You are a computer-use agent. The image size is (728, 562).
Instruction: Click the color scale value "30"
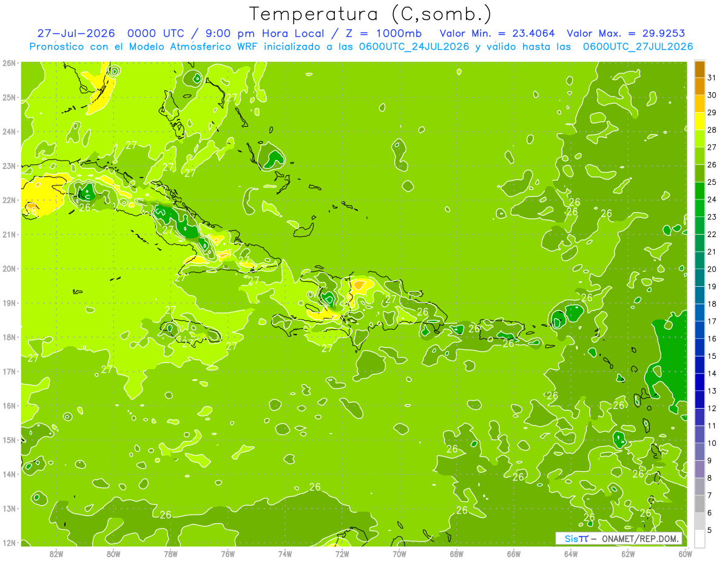712,95
